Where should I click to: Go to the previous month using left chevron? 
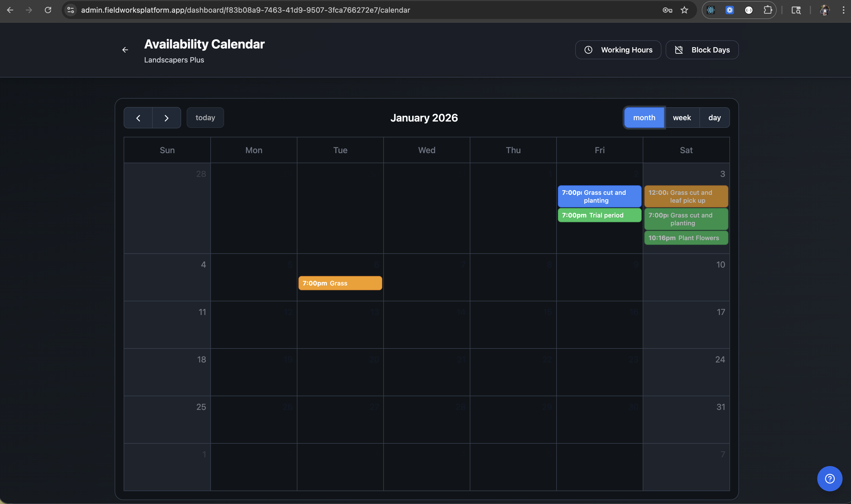tap(138, 118)
